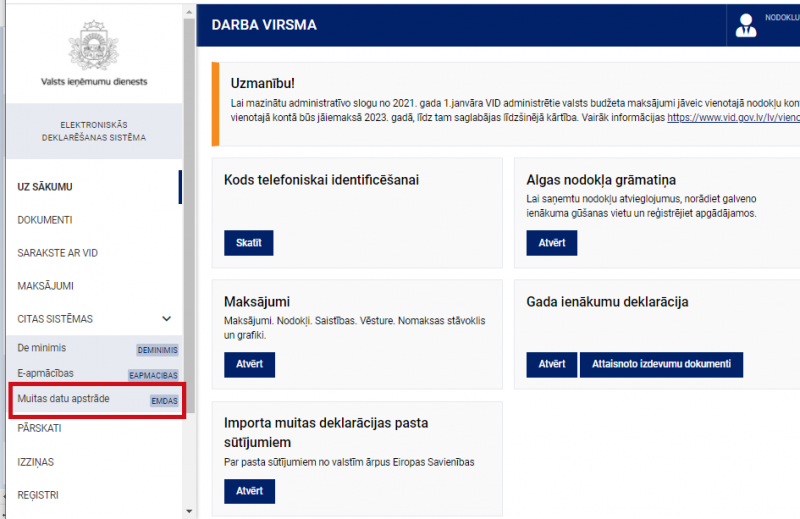Collapse the CITAS SISTĒMAS chevron

pos(166,319)
